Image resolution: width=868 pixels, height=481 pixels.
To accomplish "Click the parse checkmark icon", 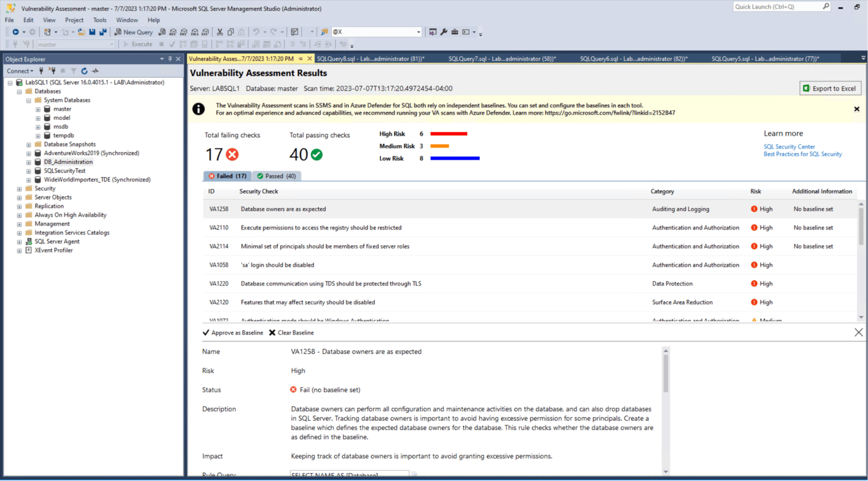I will 172,44.
